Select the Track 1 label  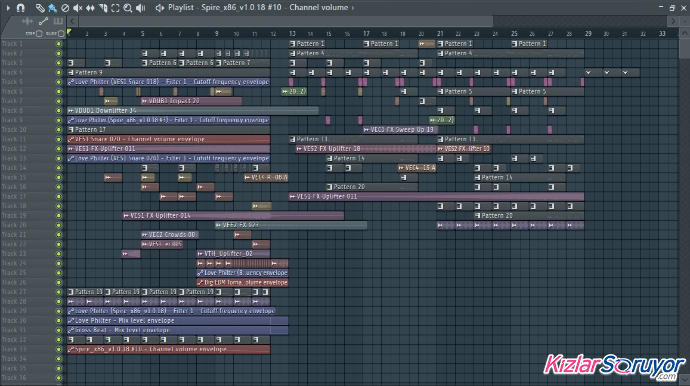pyautogui.click(x=12, y=44)
